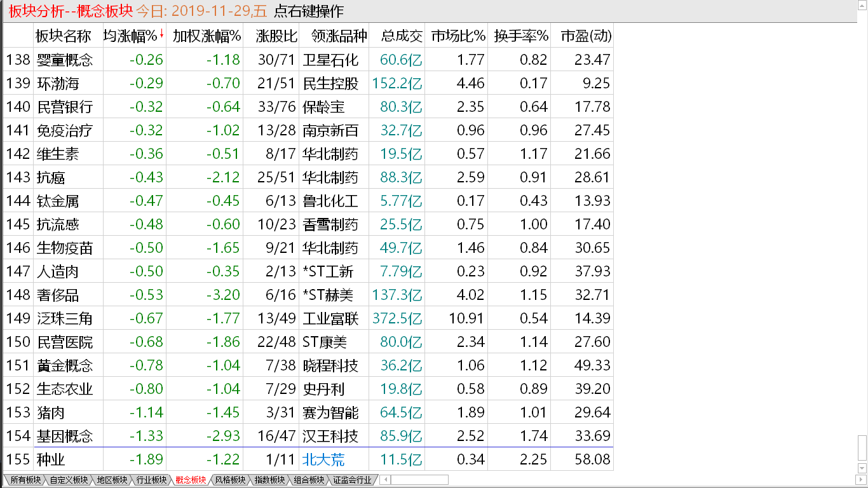Click leading stock *ST工新

(329, 271)
